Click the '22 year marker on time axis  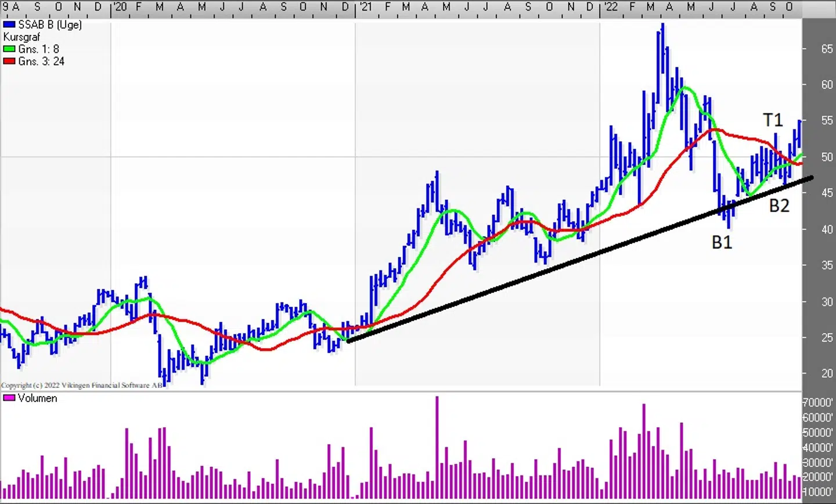pyautogui.click(x=610, y=7)
